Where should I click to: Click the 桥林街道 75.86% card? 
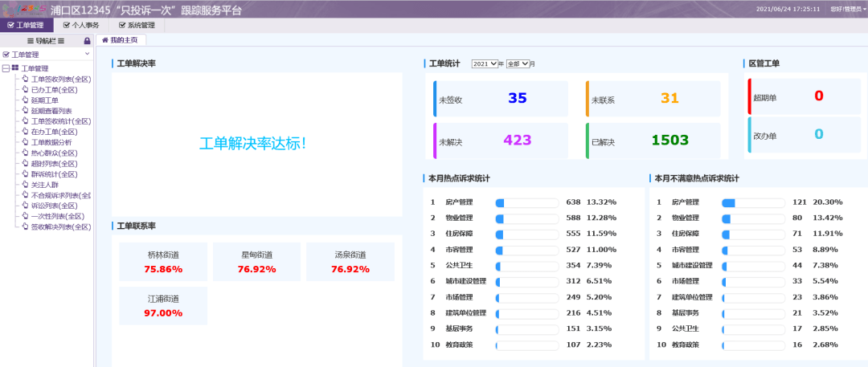pyautogui.click(x=163, y=262)
